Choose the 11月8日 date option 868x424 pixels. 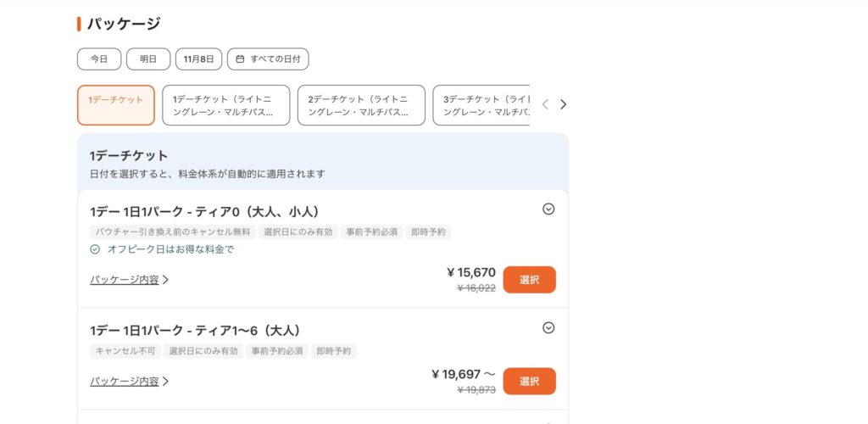click(x=198, y=59)
